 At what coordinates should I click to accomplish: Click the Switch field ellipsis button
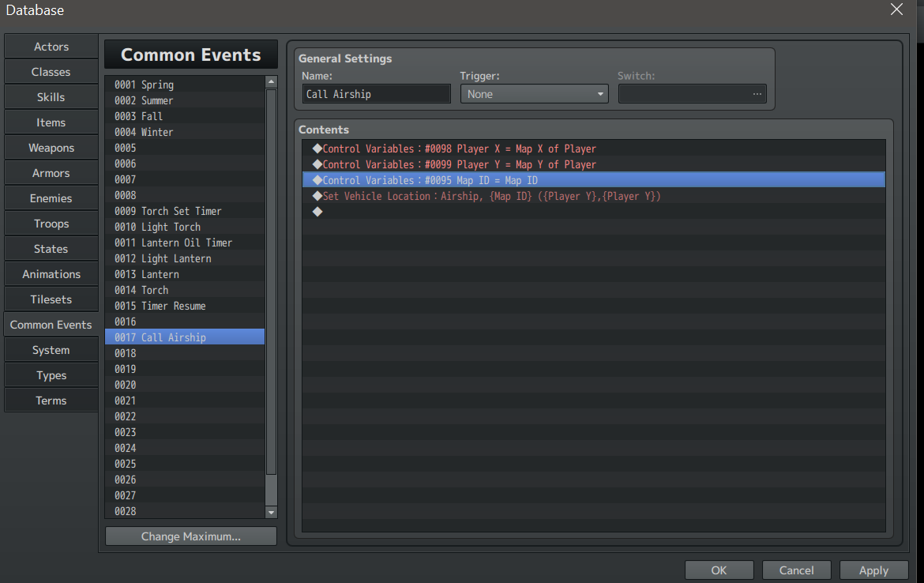pos(757,94)
